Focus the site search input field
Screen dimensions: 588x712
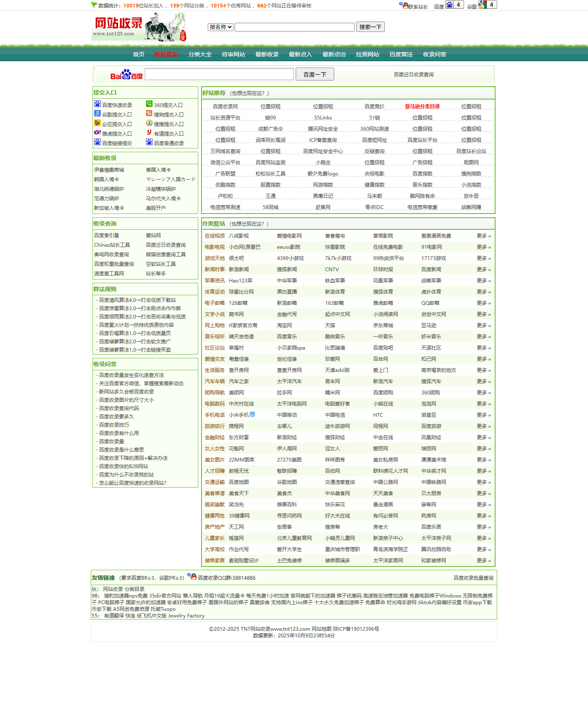point(294,27)
